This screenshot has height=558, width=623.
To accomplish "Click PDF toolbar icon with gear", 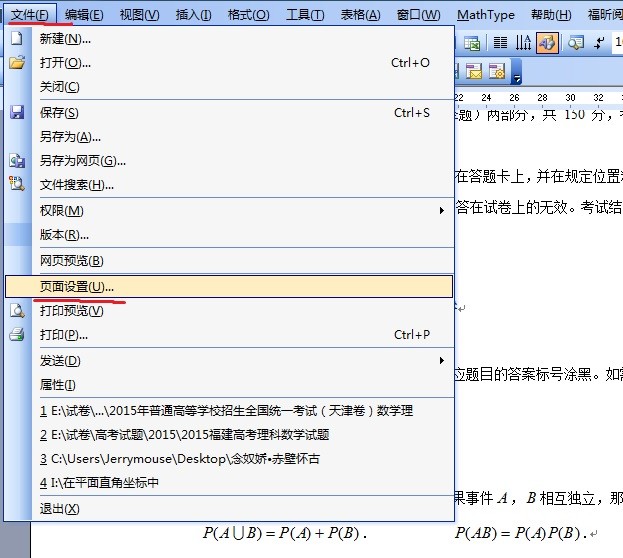I will [497, 71].
